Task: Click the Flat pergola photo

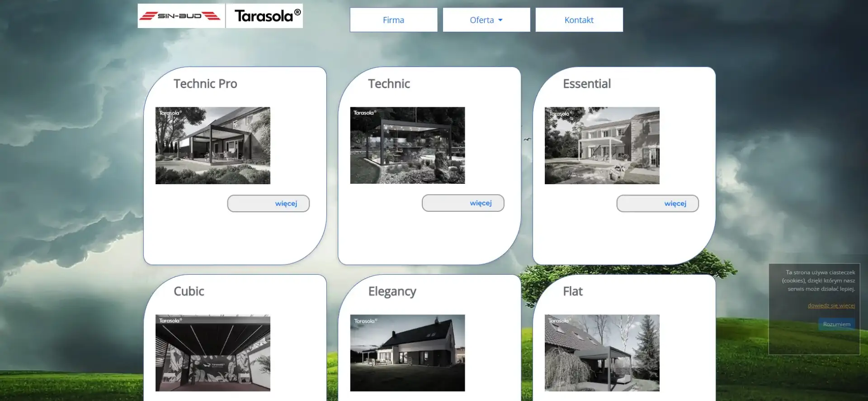Action: pos(602,353)
